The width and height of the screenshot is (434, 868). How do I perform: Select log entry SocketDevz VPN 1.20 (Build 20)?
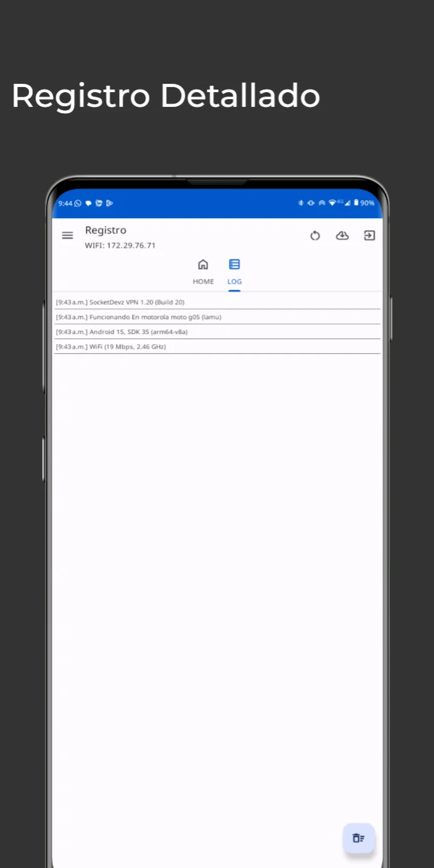click(x=218, y=302)
